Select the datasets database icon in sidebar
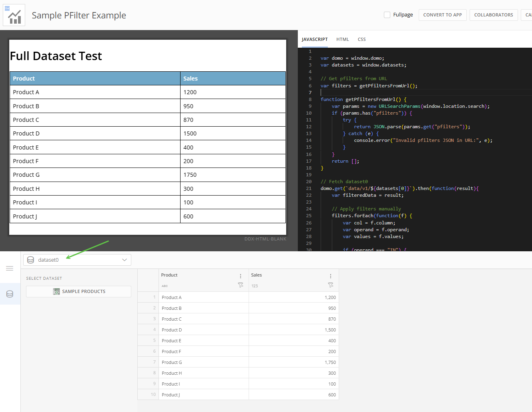Image resolution: width=532 pixels, height=412 pixels. point(10,294)
